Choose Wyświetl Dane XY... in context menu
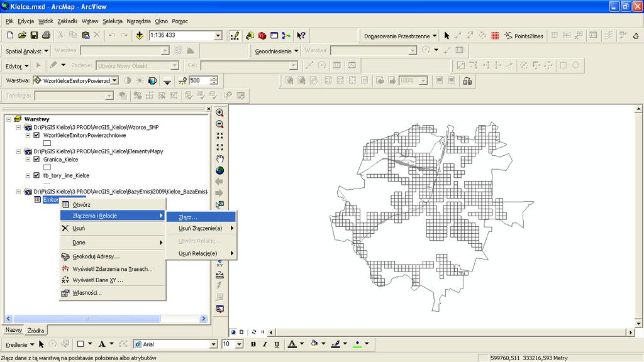This screenshot has height=362, width=644. (113, 280)
